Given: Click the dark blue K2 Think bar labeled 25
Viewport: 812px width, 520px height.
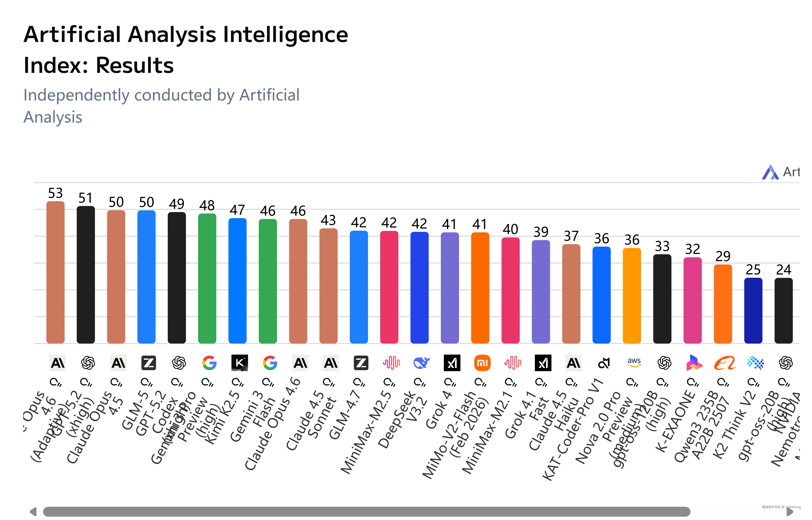Looking at the screenshot, I should (753, 311).
